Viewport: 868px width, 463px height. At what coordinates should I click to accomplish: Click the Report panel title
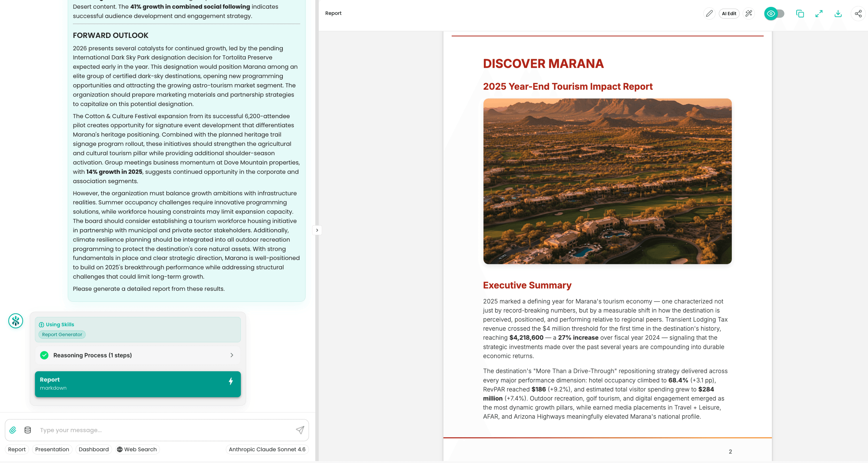coord(333,13)
